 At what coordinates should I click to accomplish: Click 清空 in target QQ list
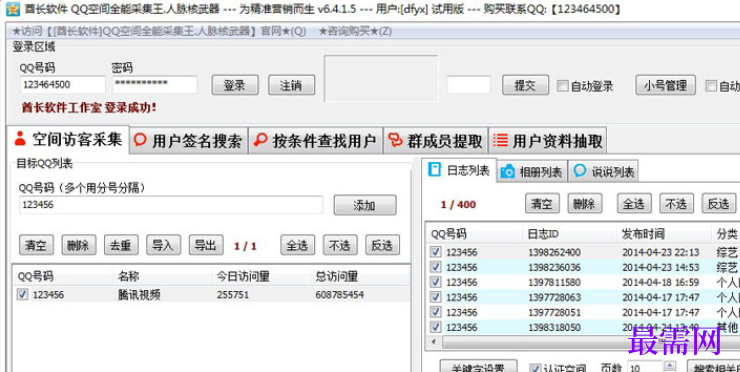pos(36,245)
